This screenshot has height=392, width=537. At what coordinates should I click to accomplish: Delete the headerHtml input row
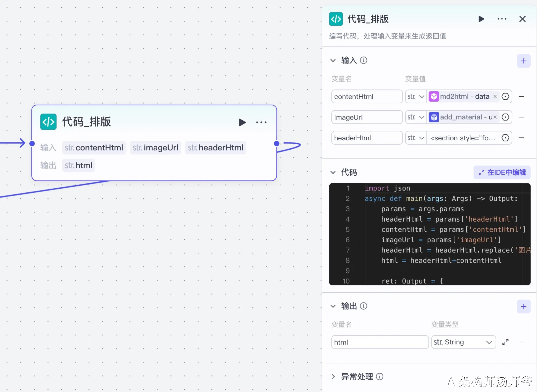521,138
